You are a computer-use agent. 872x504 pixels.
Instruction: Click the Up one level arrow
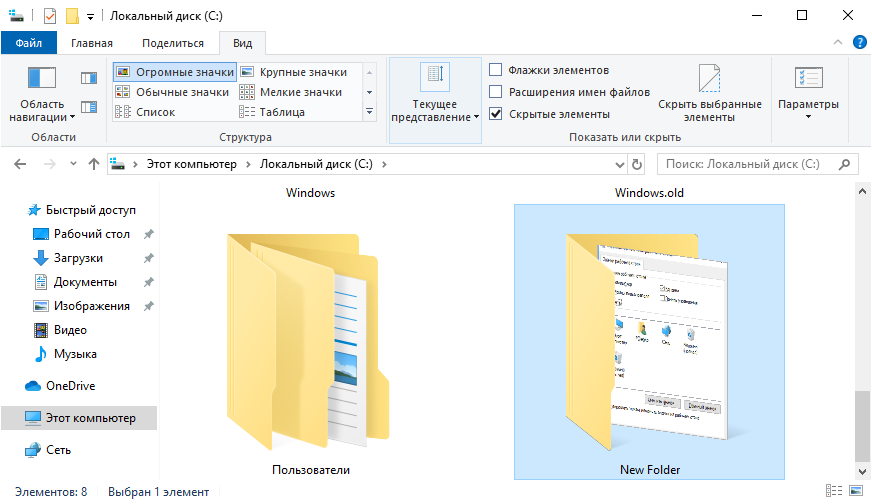94,164
